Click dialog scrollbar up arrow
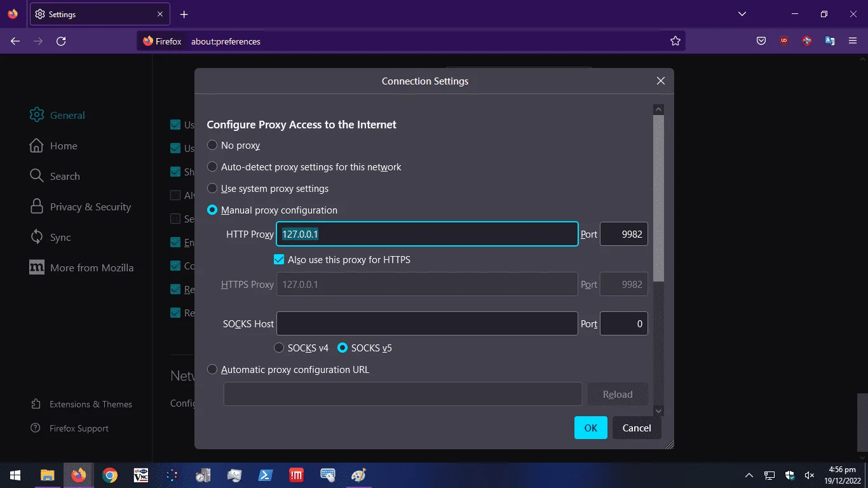The image size is (868, 488). (659, 109)
